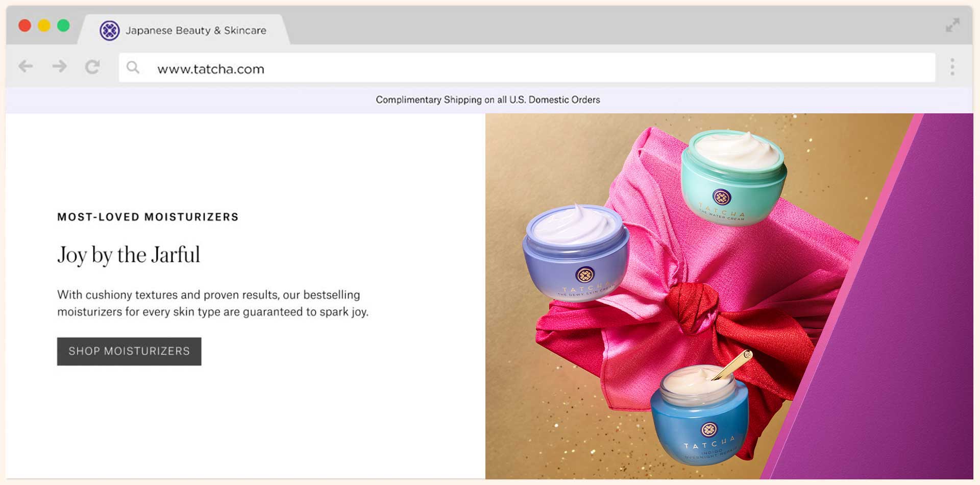Open the three-dot browser menu
Screen dimensions: 980x485
952,67
